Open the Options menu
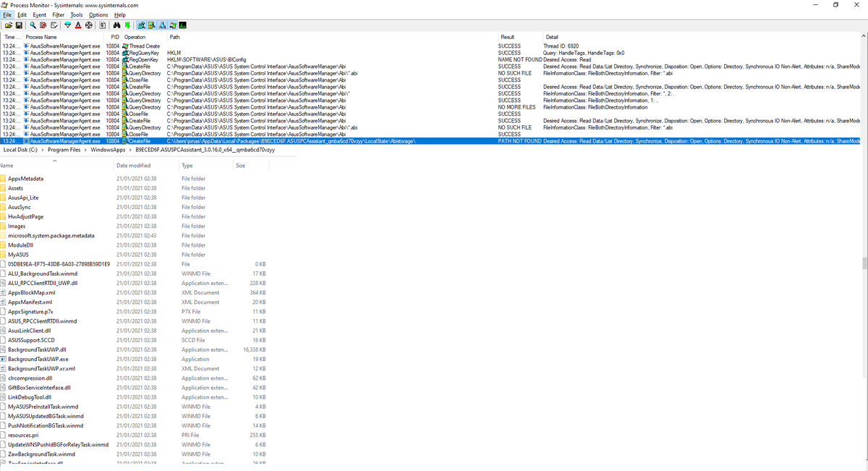The image size is (868, 471). [x=98, y=14]
